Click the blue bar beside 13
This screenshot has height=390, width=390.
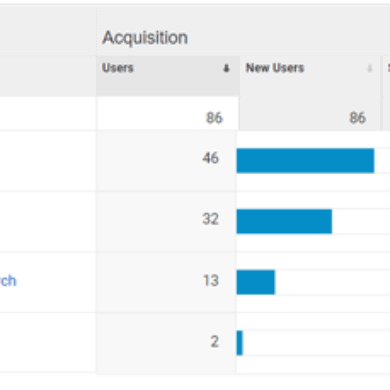click(x=256, y=282)
